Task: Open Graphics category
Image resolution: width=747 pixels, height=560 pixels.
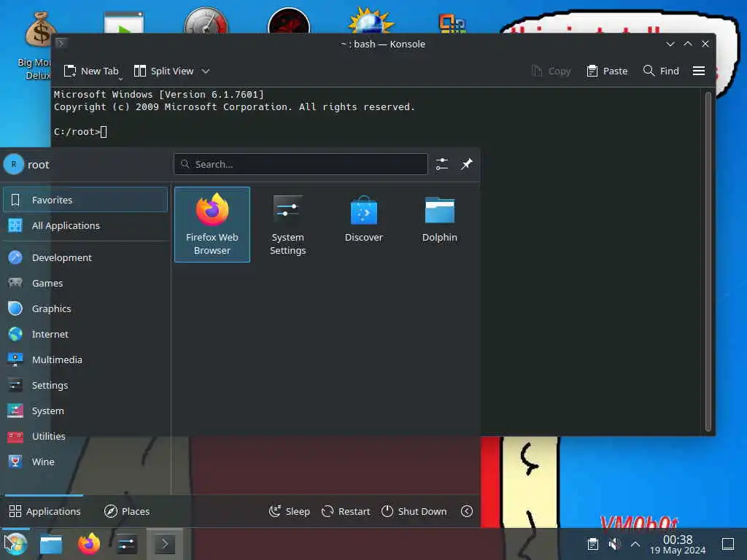Action: [85, 308]
